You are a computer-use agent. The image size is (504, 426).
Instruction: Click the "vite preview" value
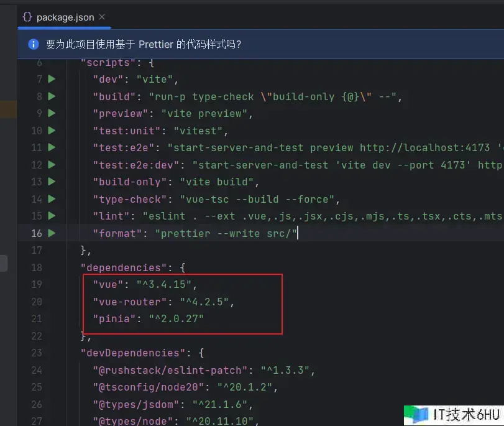(x=204, y=114)
